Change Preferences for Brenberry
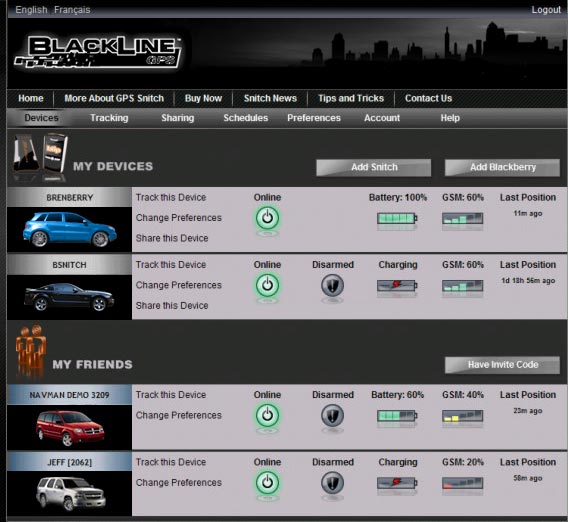Image resolution: width=568 pixels, height=522 pixels. 179,218
